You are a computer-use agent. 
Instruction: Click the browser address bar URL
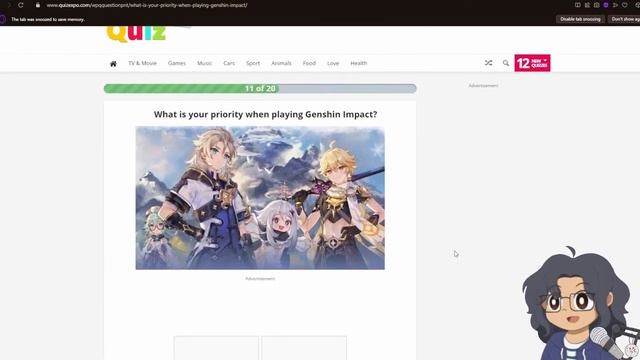pos(147,5)
